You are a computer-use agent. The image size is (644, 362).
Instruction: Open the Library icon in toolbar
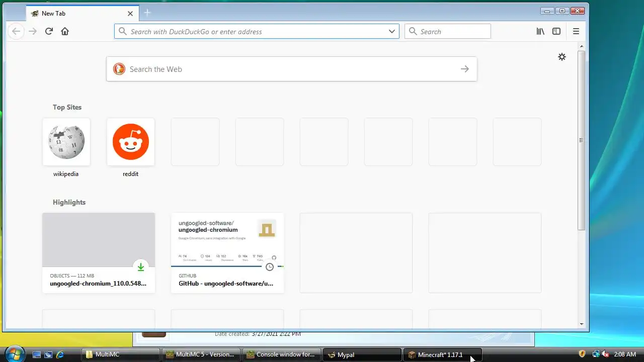coord(540,31)
